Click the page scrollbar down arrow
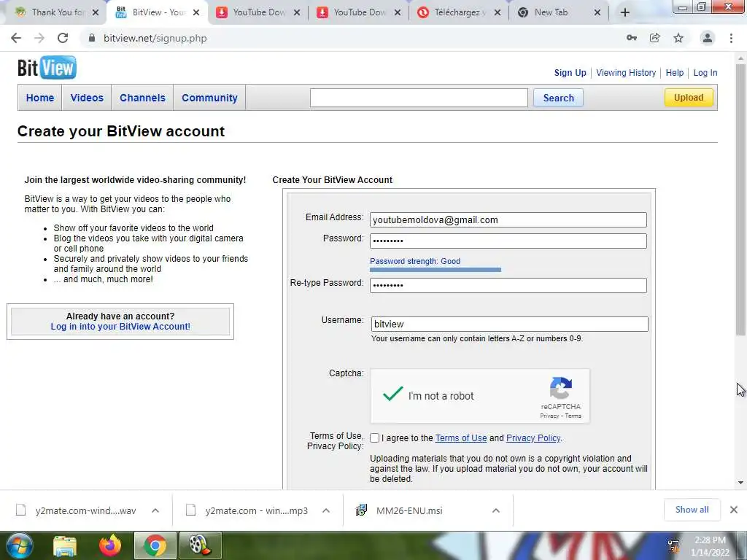 (741, 483)
